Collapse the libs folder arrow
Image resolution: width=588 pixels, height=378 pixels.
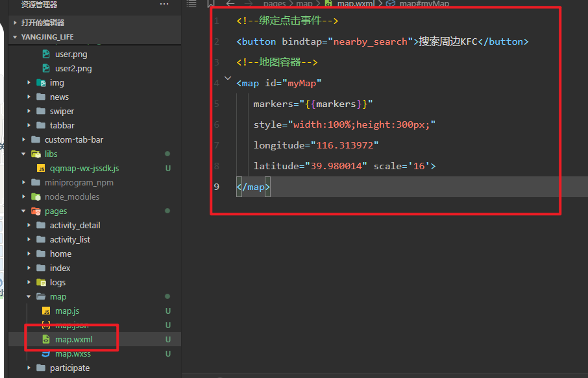[23, 154]
